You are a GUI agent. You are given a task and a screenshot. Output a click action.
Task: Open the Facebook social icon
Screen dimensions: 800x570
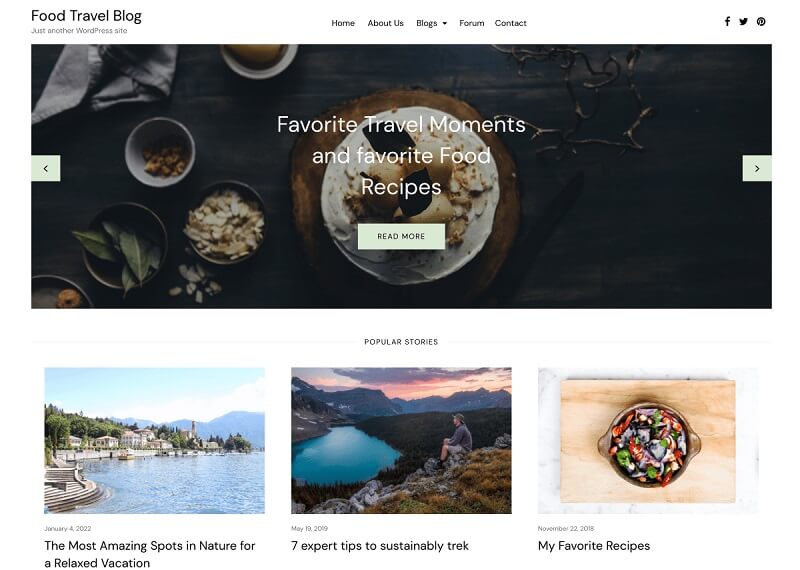click(x=727, y=21)
